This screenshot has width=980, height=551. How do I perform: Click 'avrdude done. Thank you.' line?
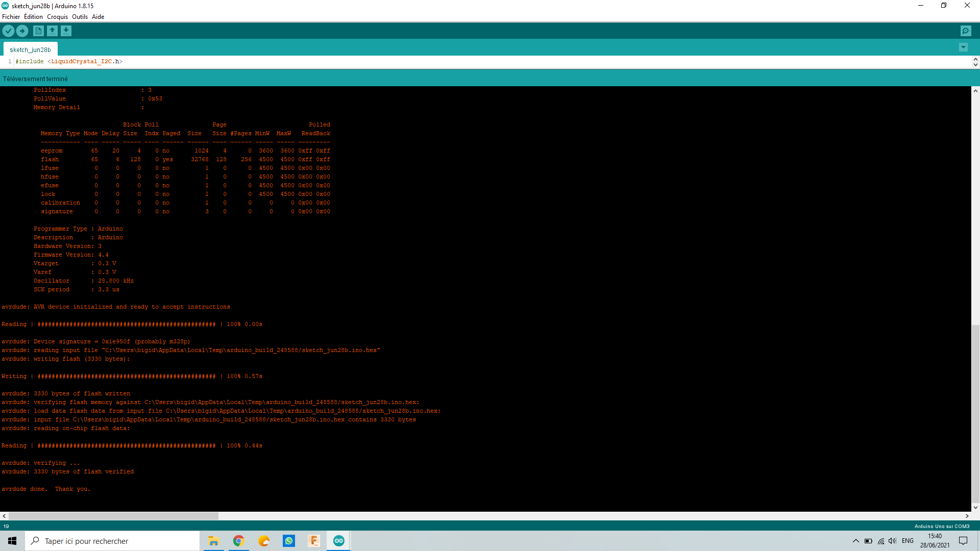point(46,489)
